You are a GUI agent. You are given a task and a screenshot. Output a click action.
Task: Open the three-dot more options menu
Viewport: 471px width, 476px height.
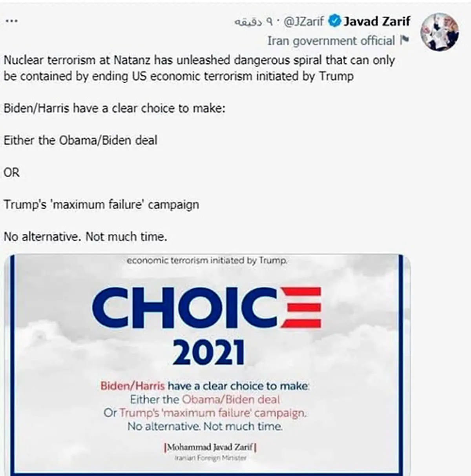tap(12, 21)
